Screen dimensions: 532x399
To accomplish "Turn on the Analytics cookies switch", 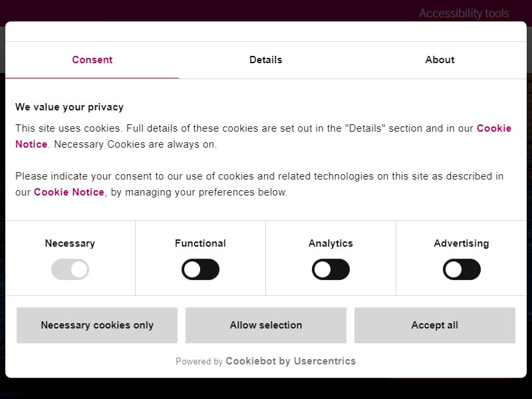I will coord(331,269).
